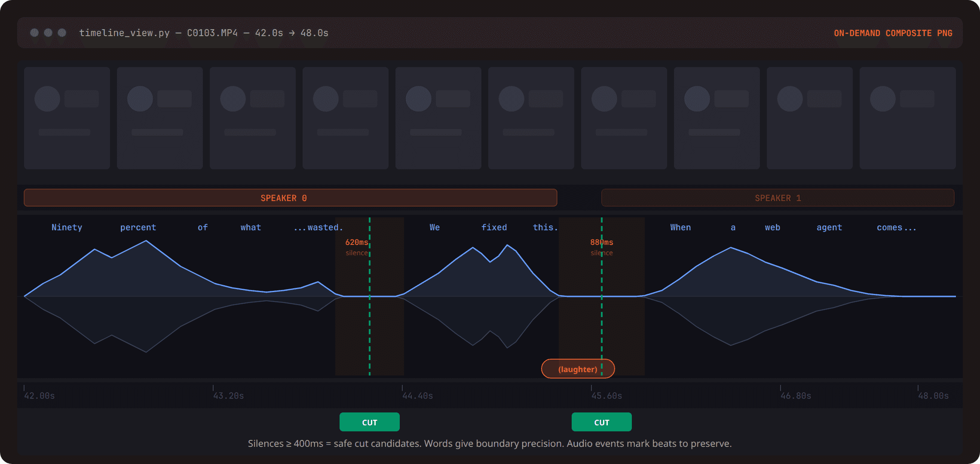Click the ON-DEMAND COMPOSITE PNG label

pos(893,33)
